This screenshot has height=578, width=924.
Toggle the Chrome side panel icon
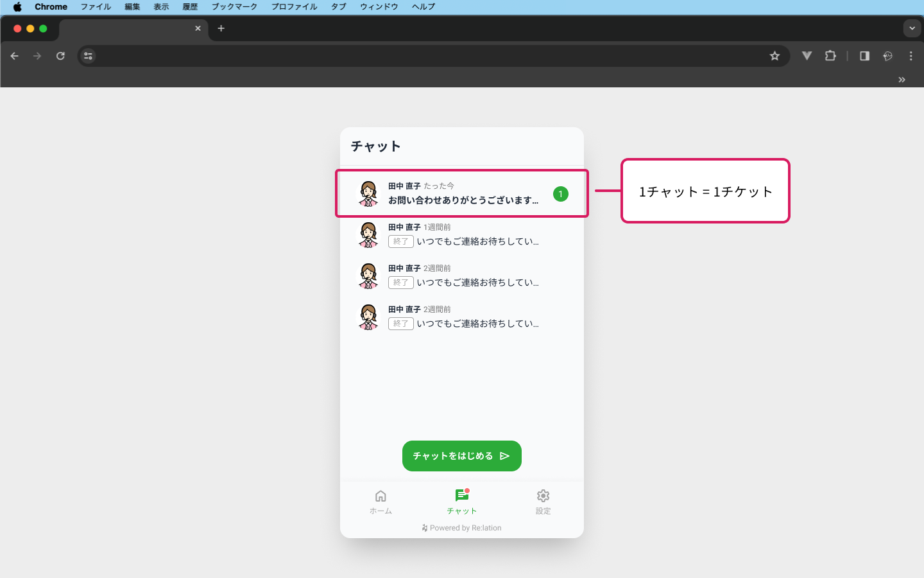pos(864,56)
